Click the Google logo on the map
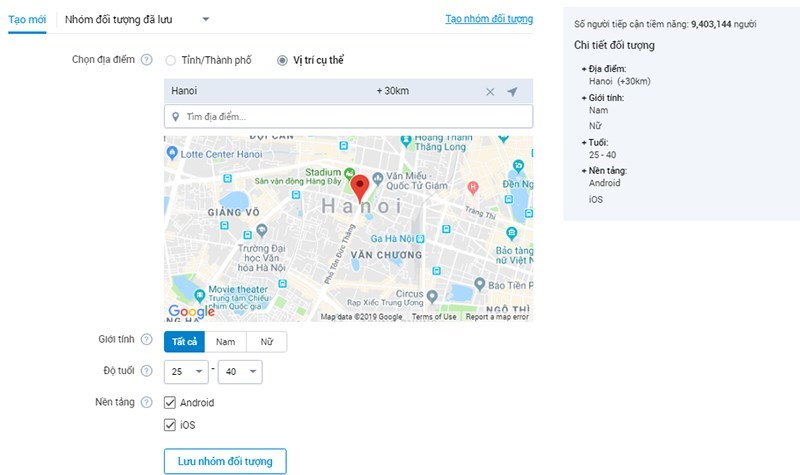800x475 pixels. [191, 312]
